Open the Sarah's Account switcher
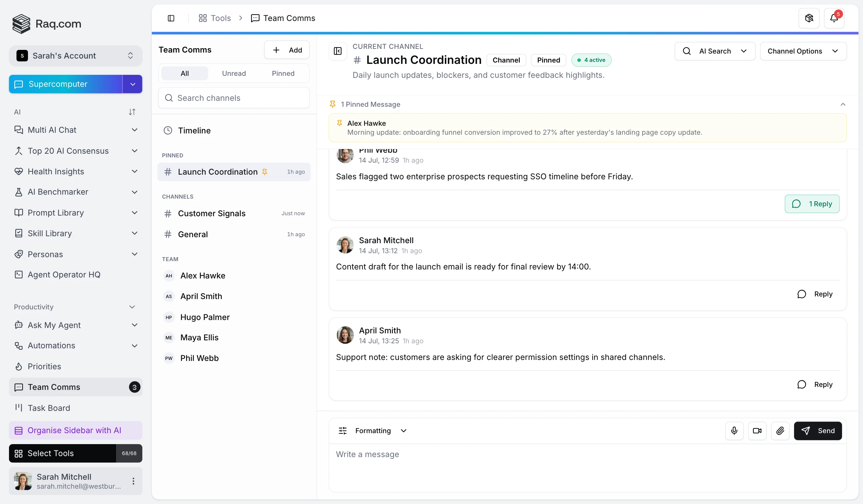This screenshot has height=504, width=863. pos(75,56)
